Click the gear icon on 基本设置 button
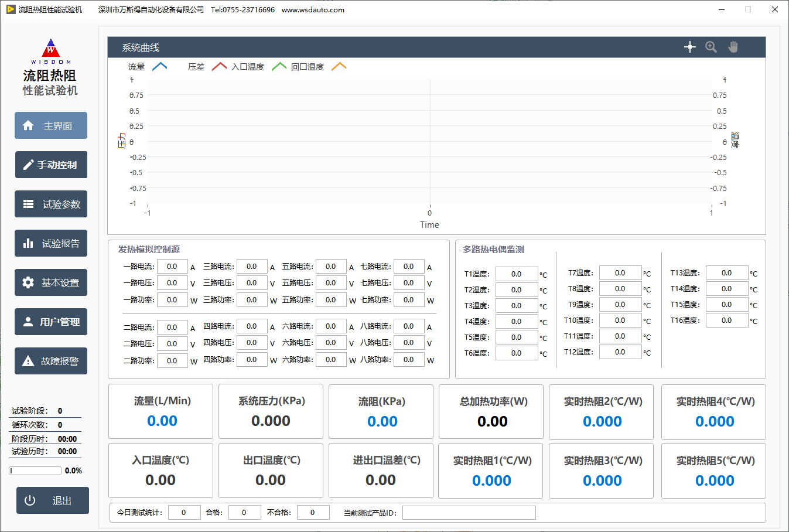The height and width of the screenshot is (532, 789). pyautogui.click(x=28, y=282)
